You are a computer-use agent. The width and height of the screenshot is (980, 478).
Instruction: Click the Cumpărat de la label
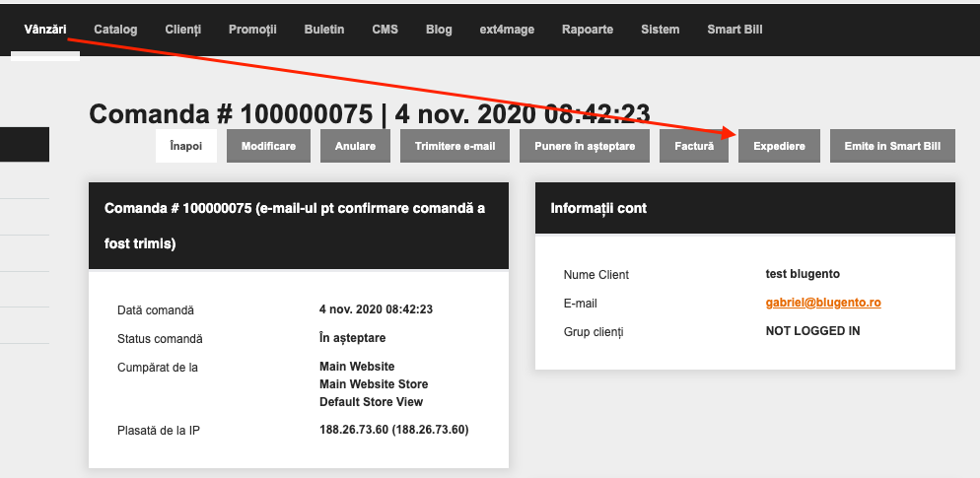click(158, 368)
